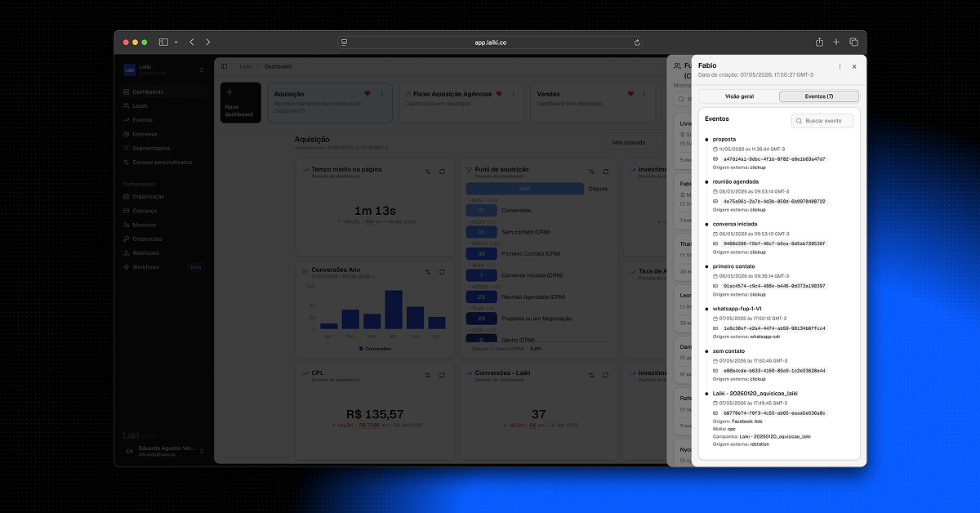
Task: Select the Laiki aquisicao event ID b8770e74
Action: [774, 413]
